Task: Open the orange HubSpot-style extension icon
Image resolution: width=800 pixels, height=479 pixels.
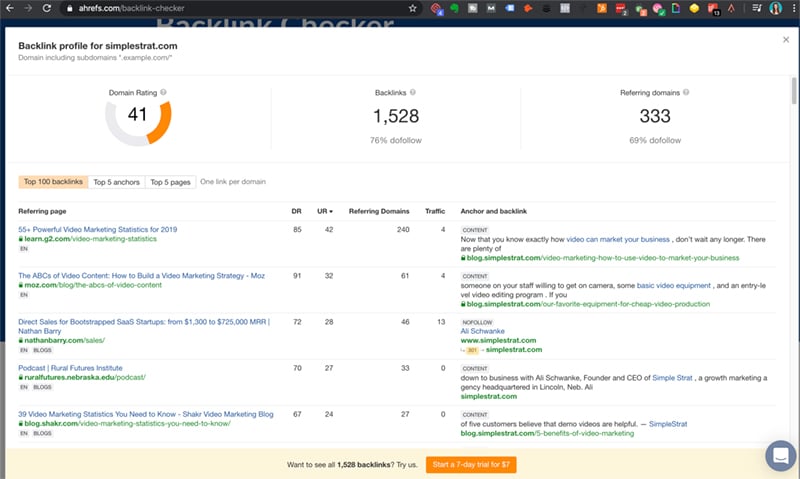Action: pyautogui.click(x=528, y=8)
